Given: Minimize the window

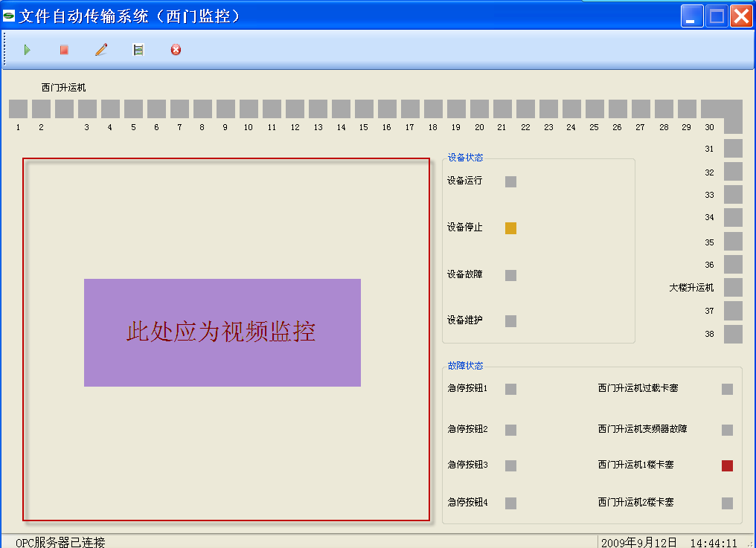Looking at the screenshot, I should pyautogui.click(x=692, y=16).
